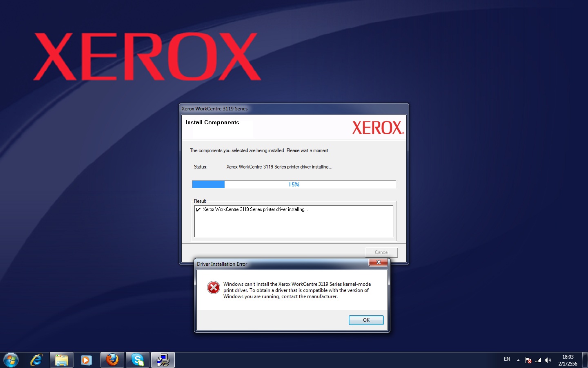Open the Action Center flag icon
Viewport: 588px width, 368px height.
[x=528, y=360]
